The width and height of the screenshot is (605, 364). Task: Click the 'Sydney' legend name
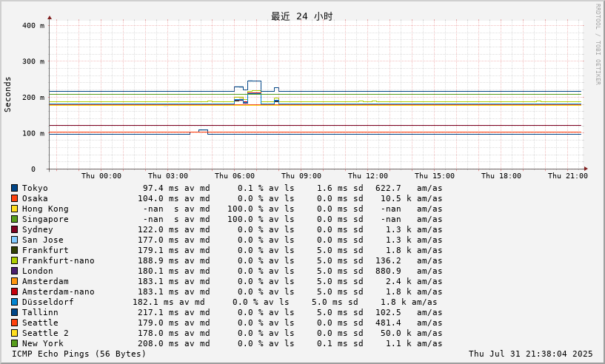38,230
